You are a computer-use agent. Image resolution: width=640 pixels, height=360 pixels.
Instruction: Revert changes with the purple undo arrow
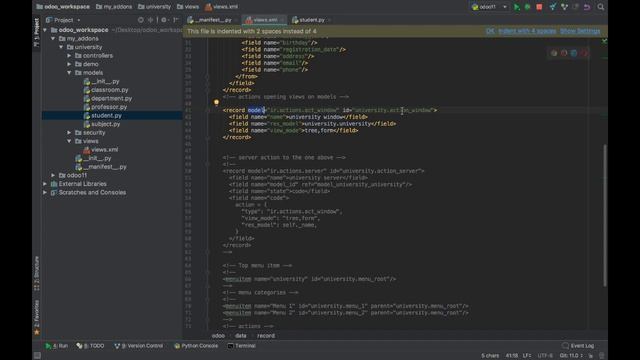587,7
